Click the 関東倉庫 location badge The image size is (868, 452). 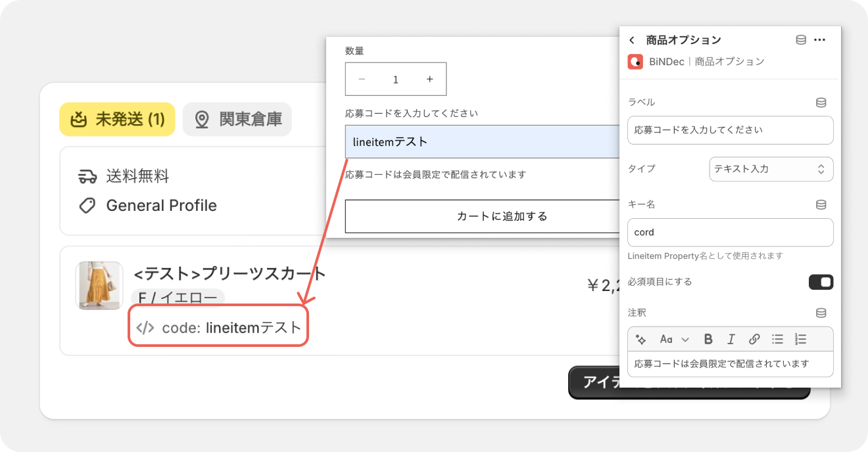pos(237,120)
